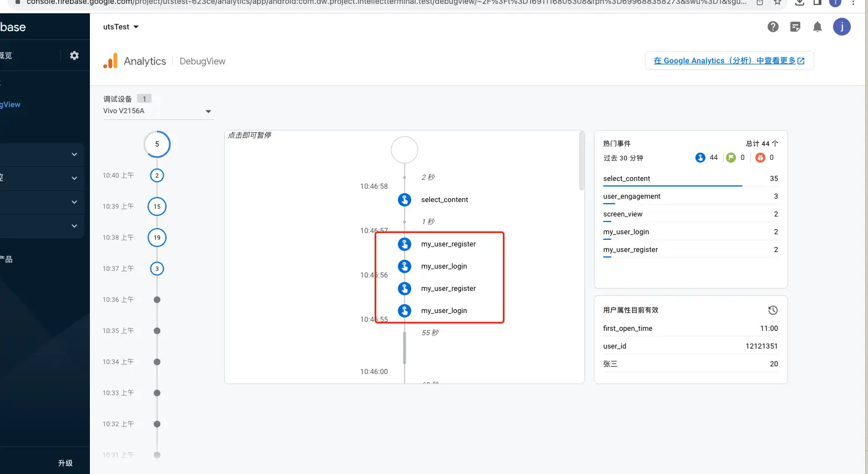
Task: Open the link to Google Analytics
Action: (x=729, y=60)
